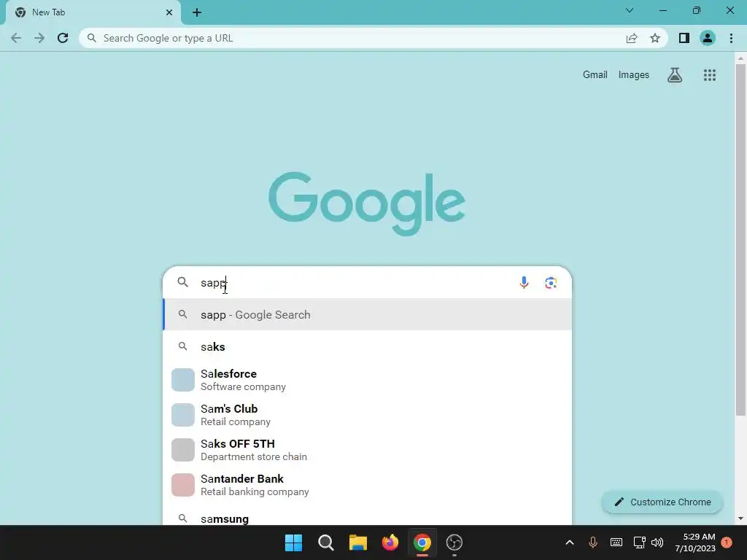The image size is (747, 560).
Task: Open a new tab with the plus button
Action: [197, 12]
